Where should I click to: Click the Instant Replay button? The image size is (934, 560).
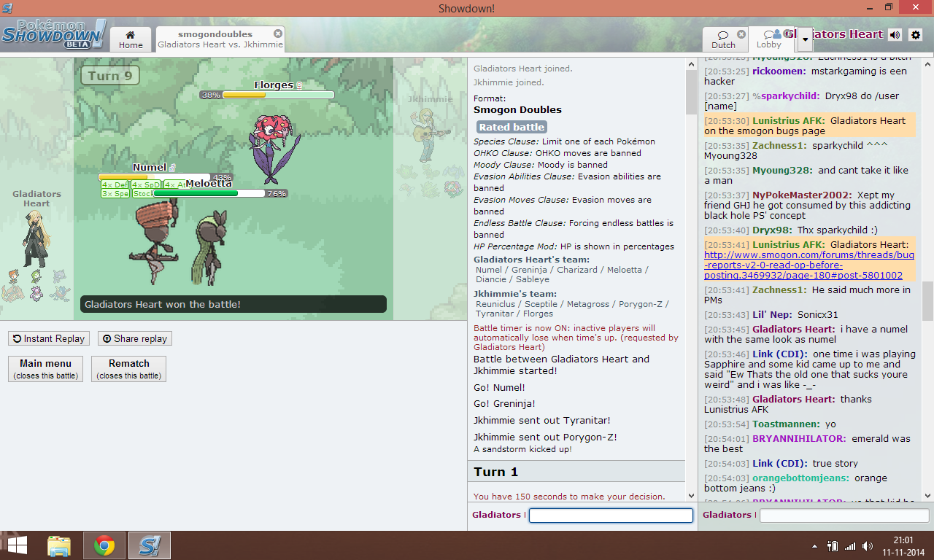pos(49,338)
